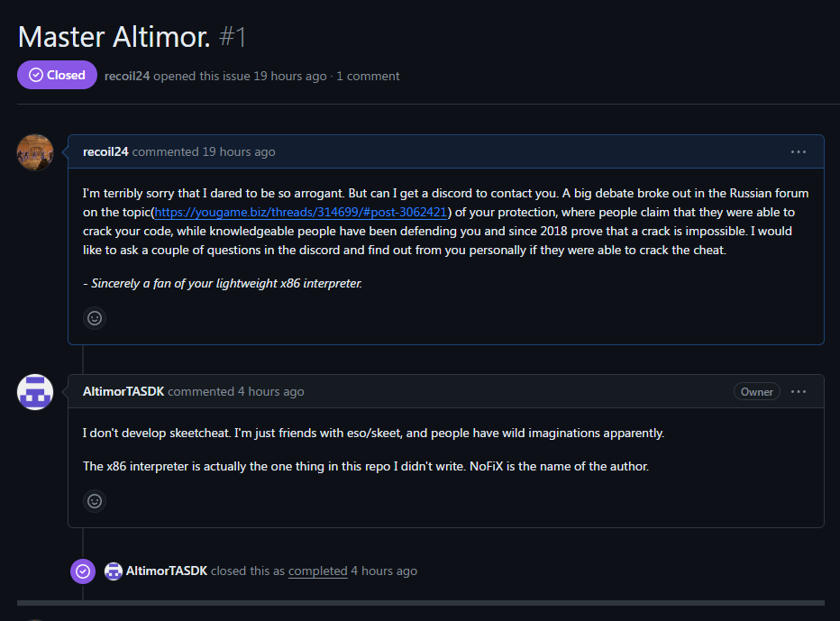Click the purple closed-issue checkmark timeline icon
The height and width of the screenshot is (621, 840).
[x=83, y=571]
